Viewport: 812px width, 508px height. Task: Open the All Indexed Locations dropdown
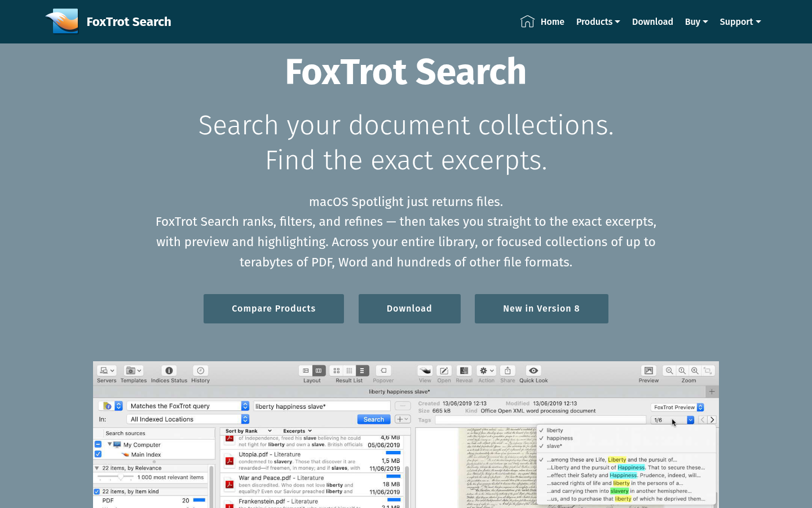coord(188,419)
